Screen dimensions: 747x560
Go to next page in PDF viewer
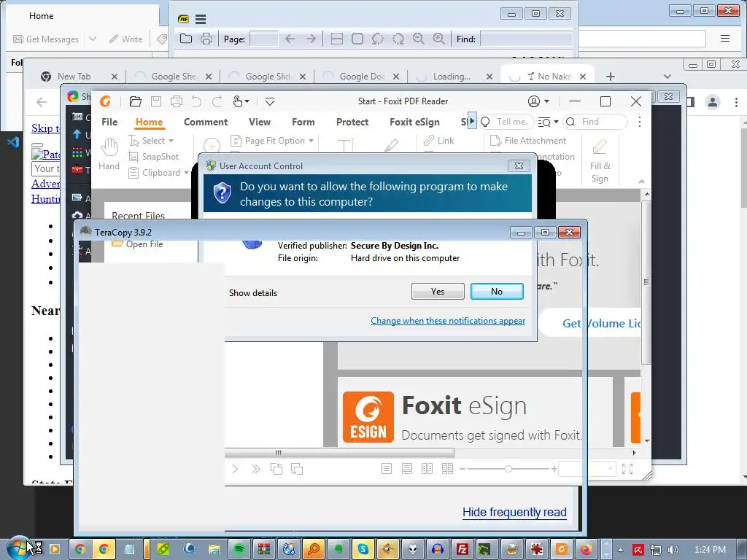coord(311,39)
